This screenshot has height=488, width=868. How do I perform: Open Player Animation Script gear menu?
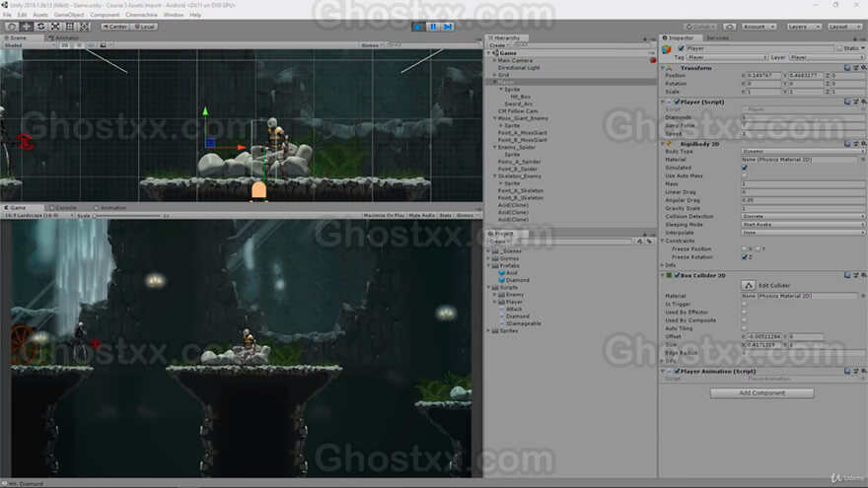pyautogui.click(x=863, y=372)
